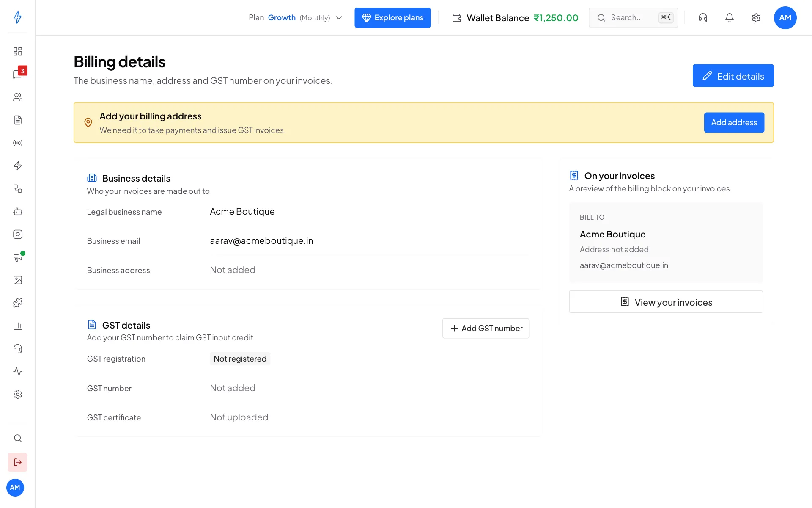
Task: Open campaigns megaphone icon with green dot
Action: tap(17, 257)
